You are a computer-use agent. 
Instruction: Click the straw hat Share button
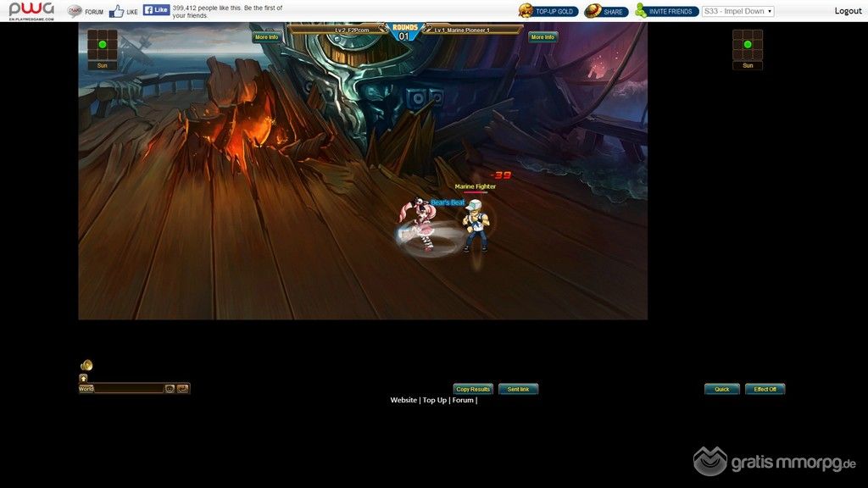click(x=605, y=11)
